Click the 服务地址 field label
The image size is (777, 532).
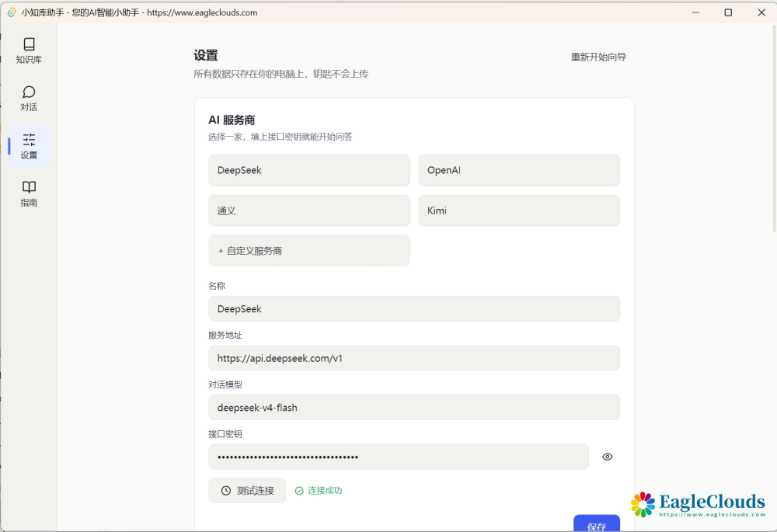pos(225,336)
